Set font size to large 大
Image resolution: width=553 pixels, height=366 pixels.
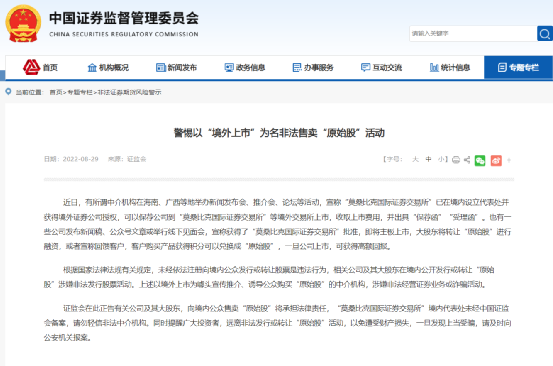(415, 159)
